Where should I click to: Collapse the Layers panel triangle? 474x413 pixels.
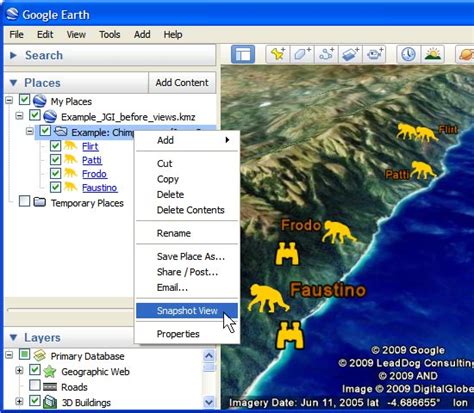tap(13, 338)
